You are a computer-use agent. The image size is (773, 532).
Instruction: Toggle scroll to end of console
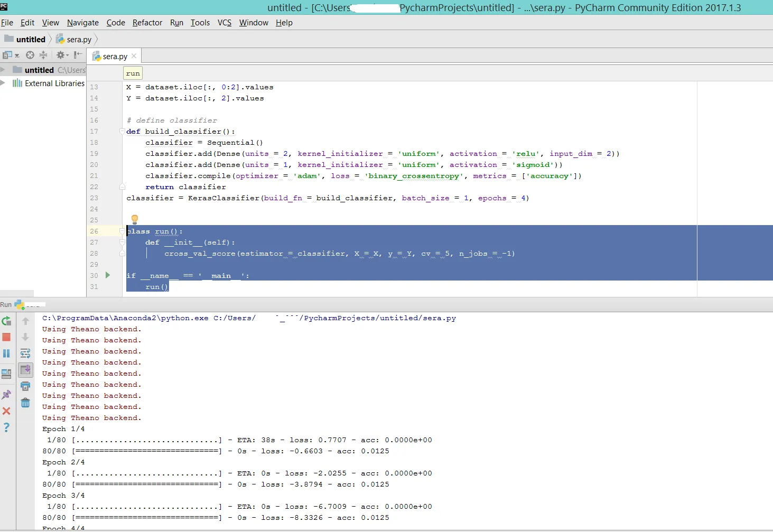pyautogui.click(x=25, y=370)
